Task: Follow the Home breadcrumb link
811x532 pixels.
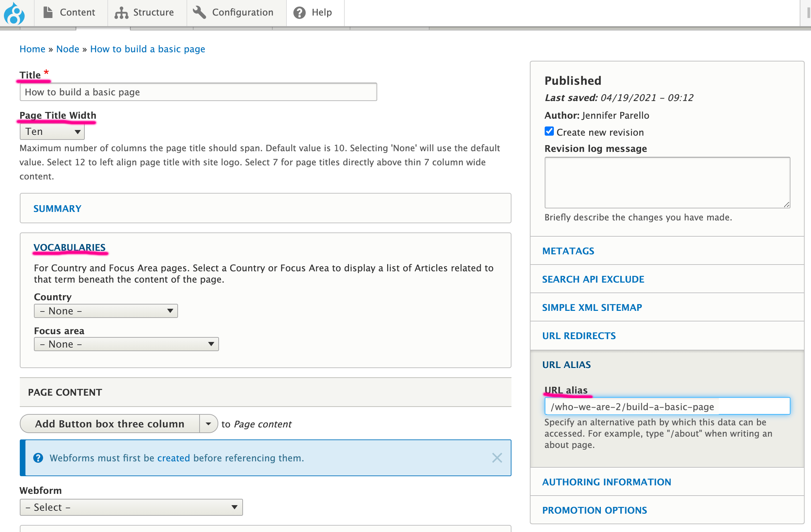Action: (32, 49)
